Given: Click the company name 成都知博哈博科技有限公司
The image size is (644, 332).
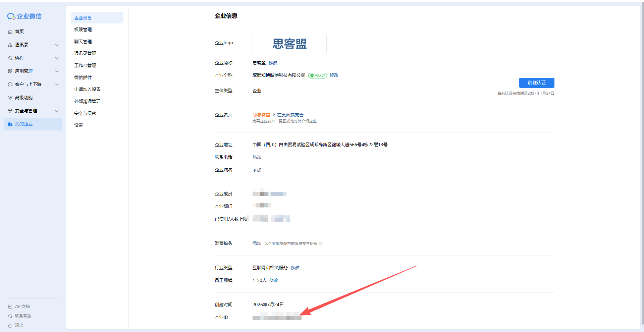Looking at the screenshot, I should pyautogui.click(x=279, y=75).
